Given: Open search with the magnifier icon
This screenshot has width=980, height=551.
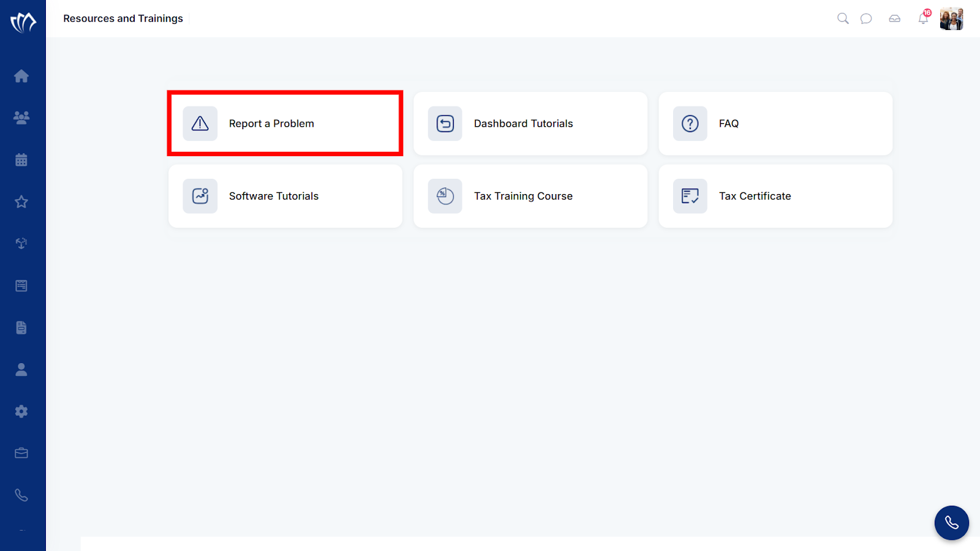Looking at the screenshot, I should (x=843, y=18).
